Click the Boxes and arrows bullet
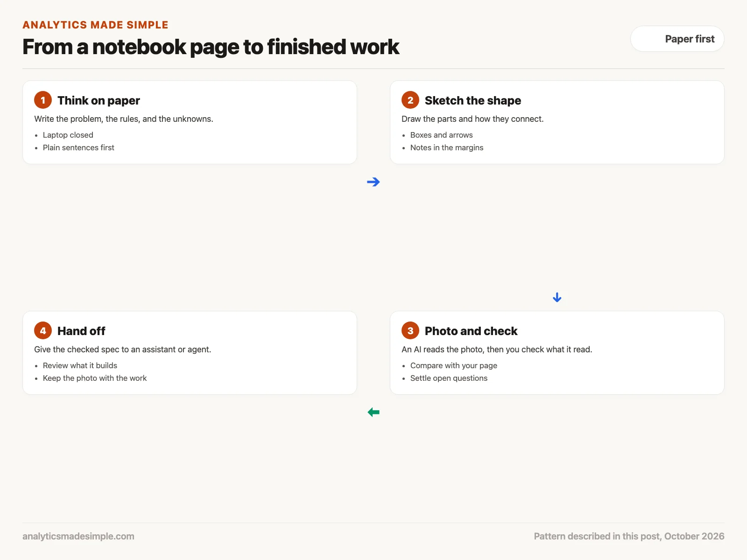Image resolution: width=747 pixels, height=560 pixels. click(442, 135)
